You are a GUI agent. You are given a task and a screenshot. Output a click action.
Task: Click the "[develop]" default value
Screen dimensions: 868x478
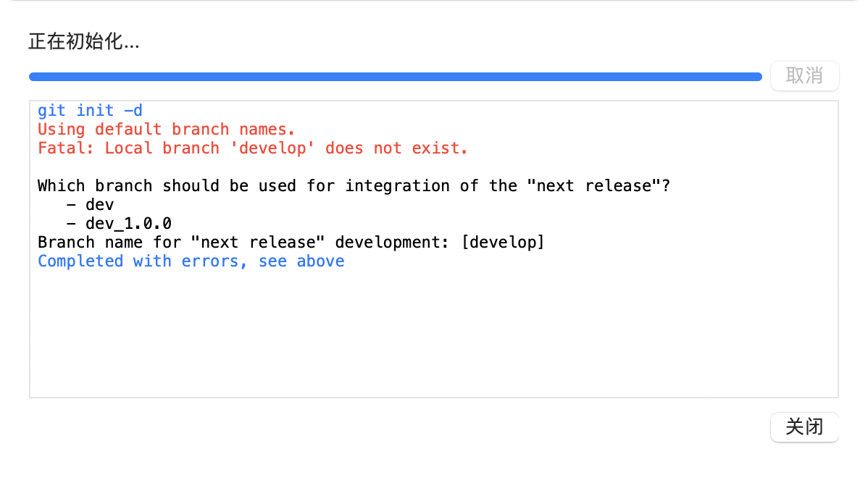(x=502, y=243)
